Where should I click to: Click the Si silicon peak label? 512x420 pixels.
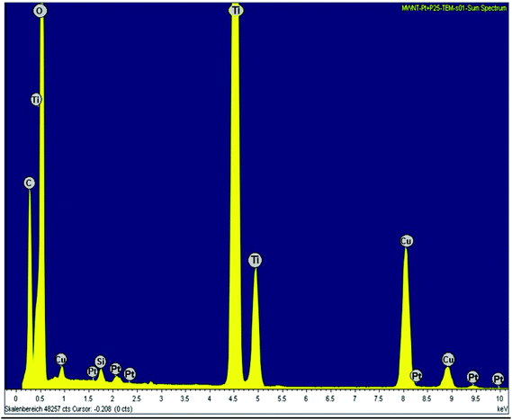click(101, 362)
